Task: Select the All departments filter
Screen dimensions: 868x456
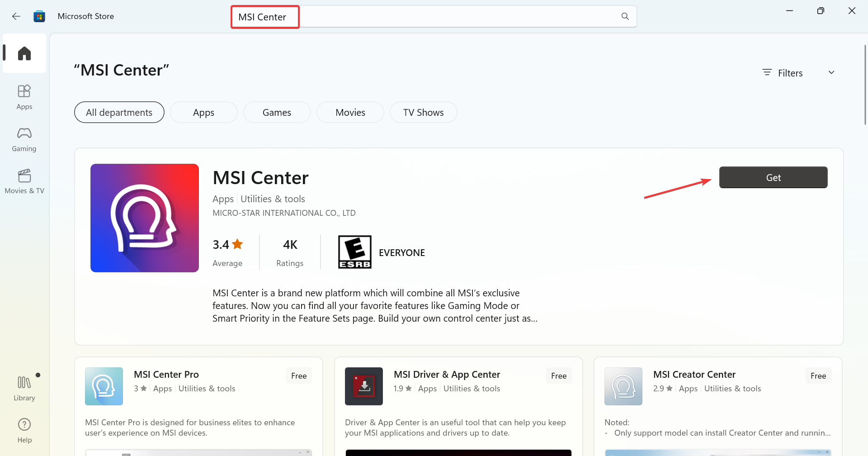Action: pyautogui.click(x=119, y=112)
